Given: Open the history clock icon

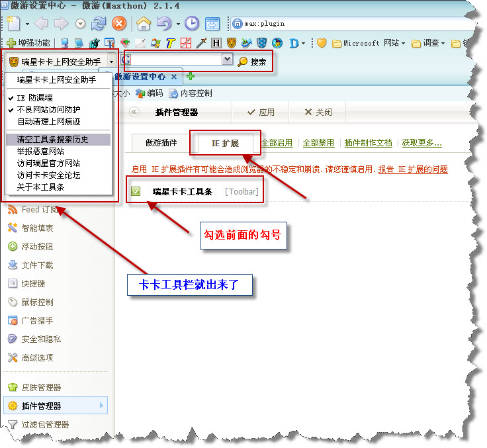Looking at the screenshot, I should 192,24.
